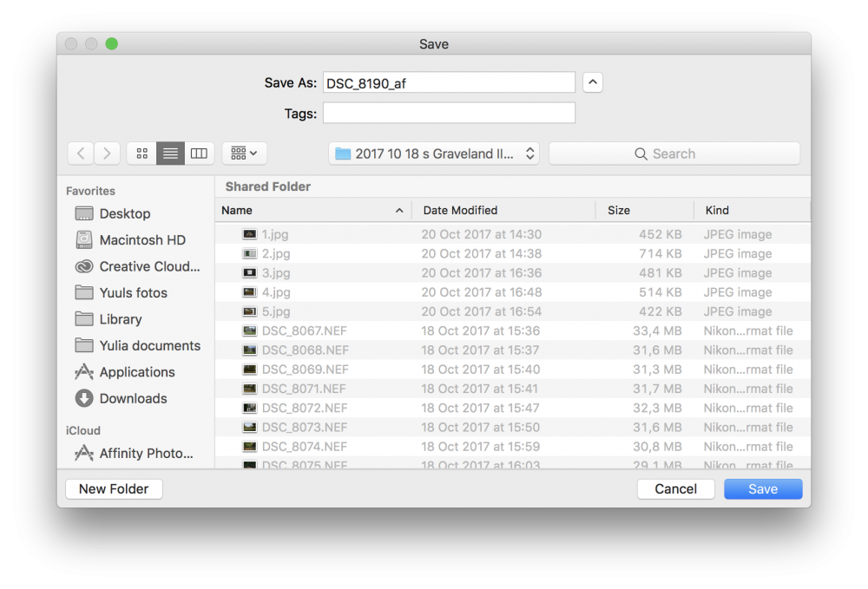Sort by Kind column header
This screenshot has width=868, height=589.
pyautogui.click(x=752, y=210)
